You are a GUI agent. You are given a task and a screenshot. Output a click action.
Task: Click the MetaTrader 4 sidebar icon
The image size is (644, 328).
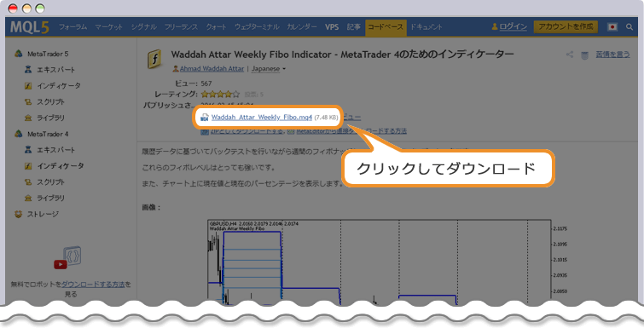tap(19, 134)
